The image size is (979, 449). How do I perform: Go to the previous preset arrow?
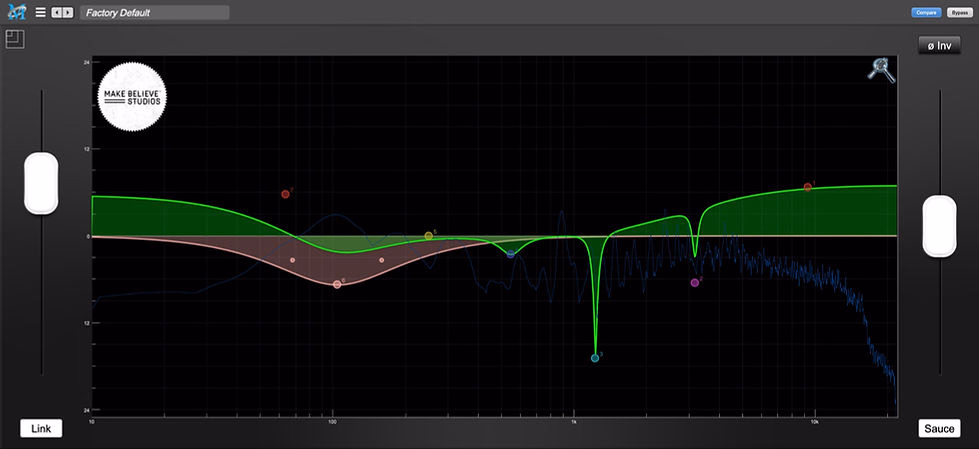56,12
